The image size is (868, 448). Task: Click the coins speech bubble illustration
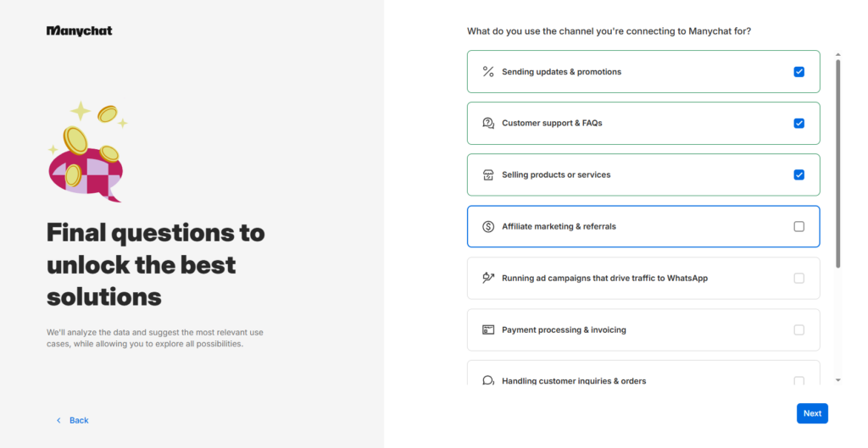(87, 152)
